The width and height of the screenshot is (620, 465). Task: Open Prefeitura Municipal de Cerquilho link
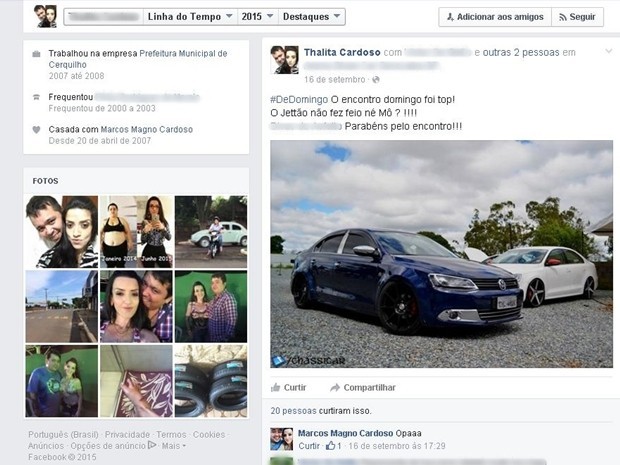(x=138, y=59)
